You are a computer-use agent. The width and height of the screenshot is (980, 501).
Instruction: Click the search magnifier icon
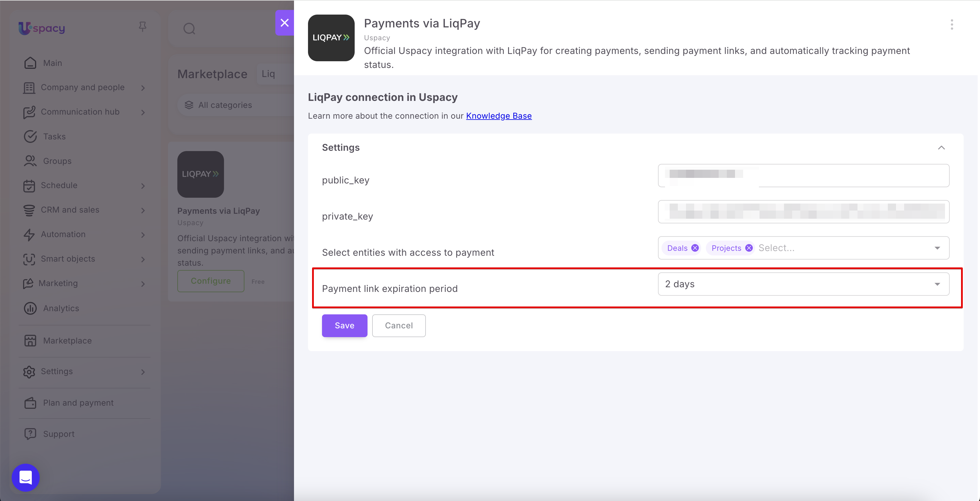point(189,29)
